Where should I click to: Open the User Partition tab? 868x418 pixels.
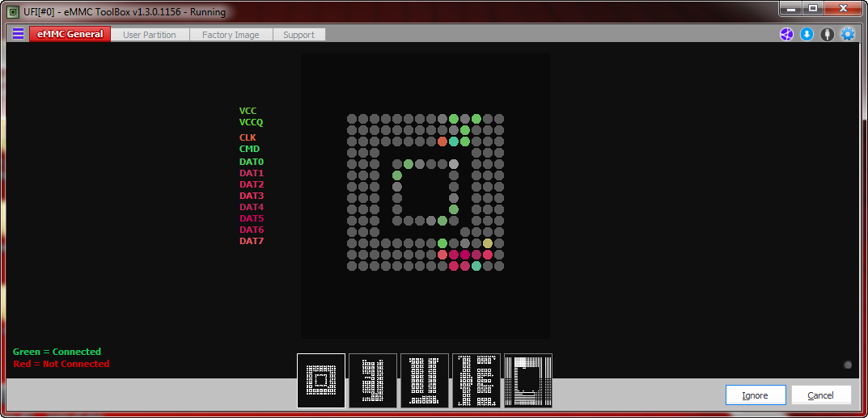(x=150, y=35)
